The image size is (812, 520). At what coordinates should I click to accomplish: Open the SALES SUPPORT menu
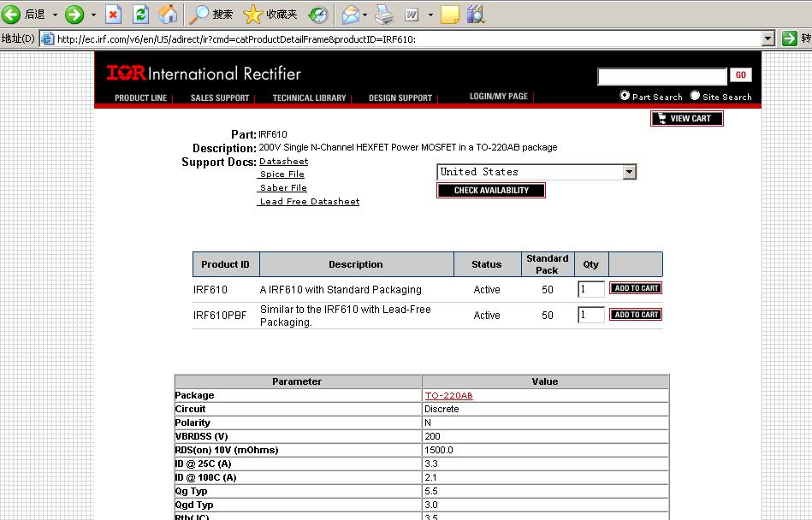click(220, 97)
